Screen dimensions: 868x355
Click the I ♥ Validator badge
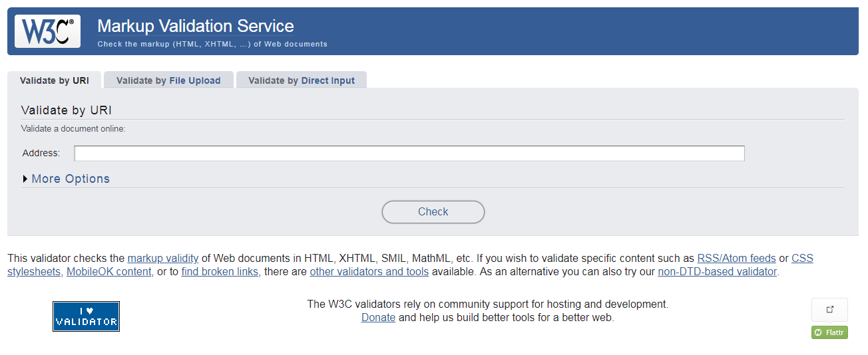(x=86, y=316)
